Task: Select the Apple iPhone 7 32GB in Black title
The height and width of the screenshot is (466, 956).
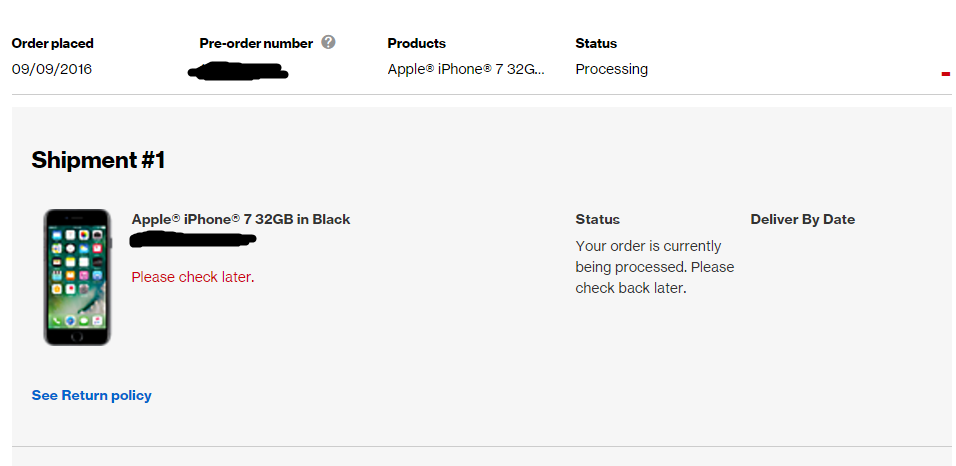Action: coord(241,219)
